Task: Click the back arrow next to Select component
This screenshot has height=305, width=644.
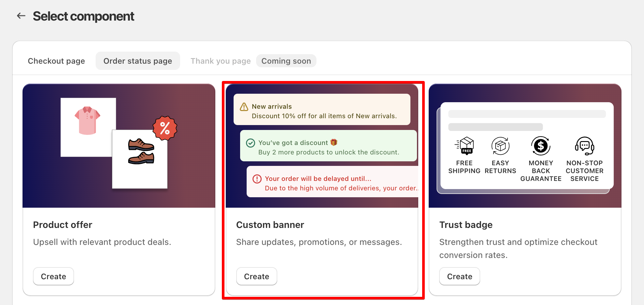Action: [x=21, y=16]
